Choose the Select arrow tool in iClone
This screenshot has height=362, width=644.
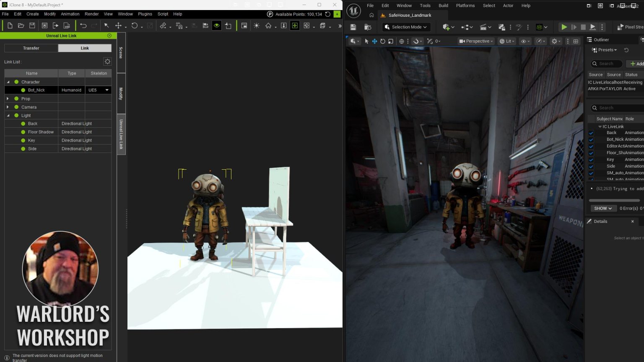click(x=106, y=26)
